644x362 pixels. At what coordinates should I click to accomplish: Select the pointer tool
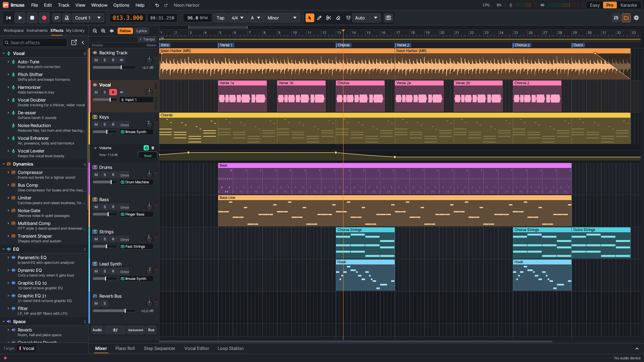coord(310,18)
